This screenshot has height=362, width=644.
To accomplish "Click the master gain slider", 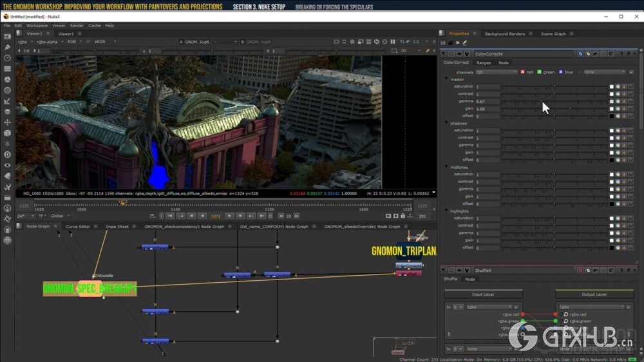I will tap(554, 109).
